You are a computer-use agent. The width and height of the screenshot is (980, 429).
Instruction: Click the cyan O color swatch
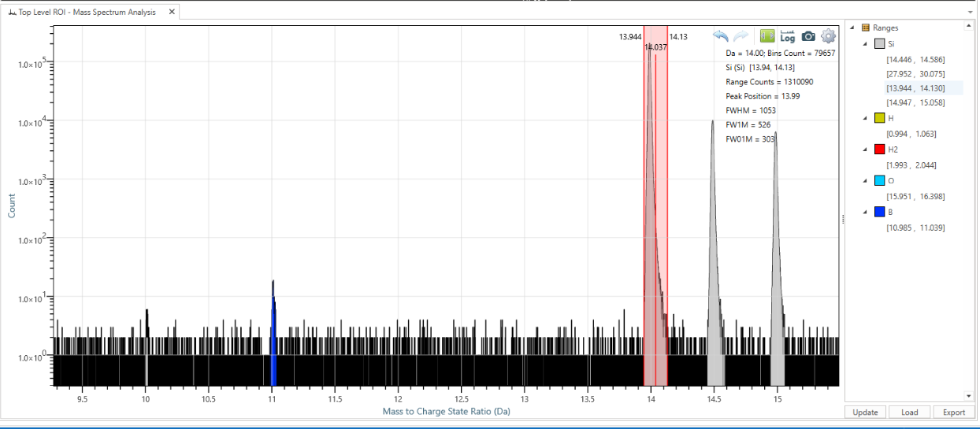[880, 181]
